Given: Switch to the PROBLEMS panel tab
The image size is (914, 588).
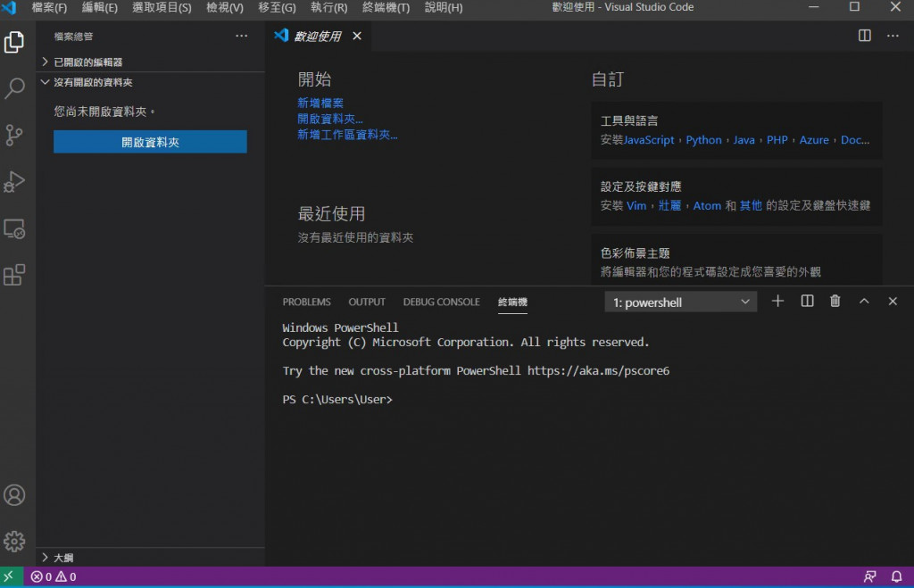Looking at the screenshot, I should 307,302.
